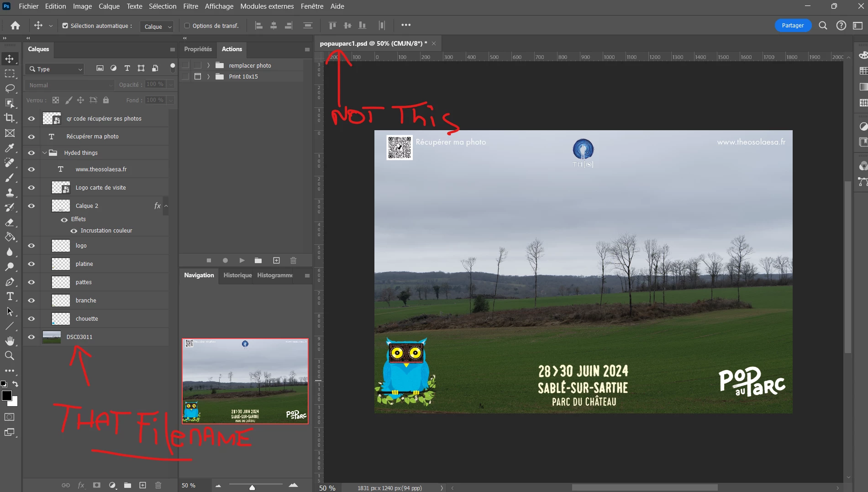Select the Rectangular Marquee tool
The width and height of the screenshot is (868, 492).
(x=10, y=73)
